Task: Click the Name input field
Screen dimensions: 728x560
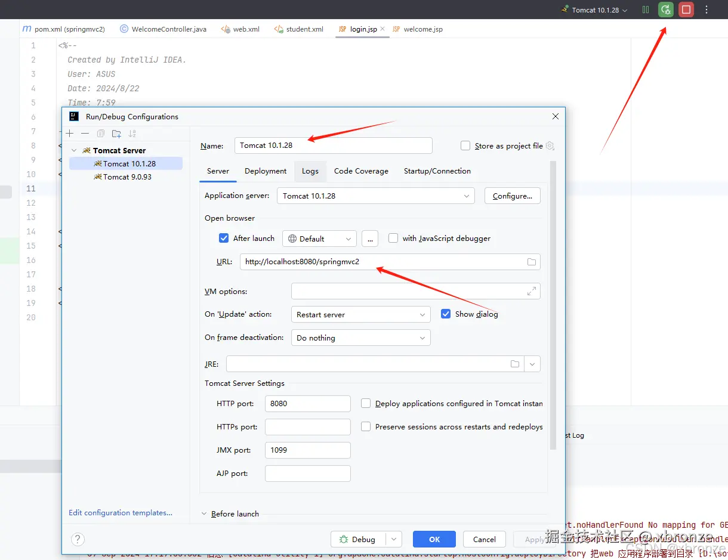Action: pos(334,146)
